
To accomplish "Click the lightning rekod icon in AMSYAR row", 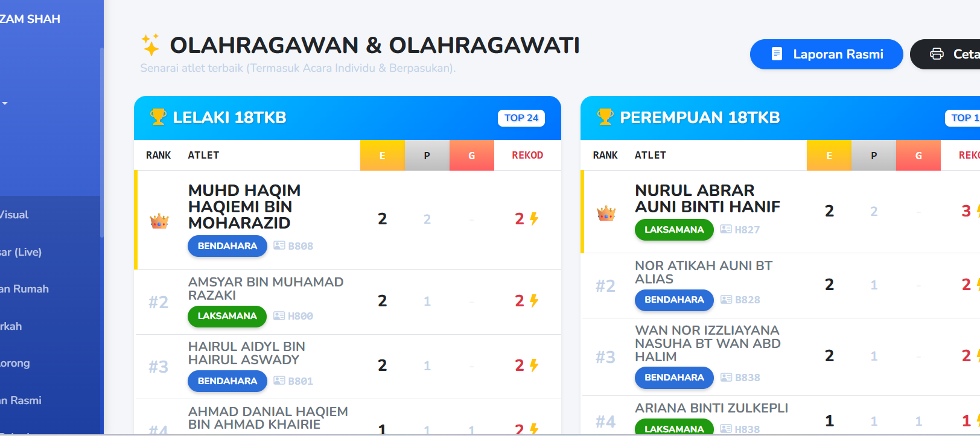I will [534, 301].
